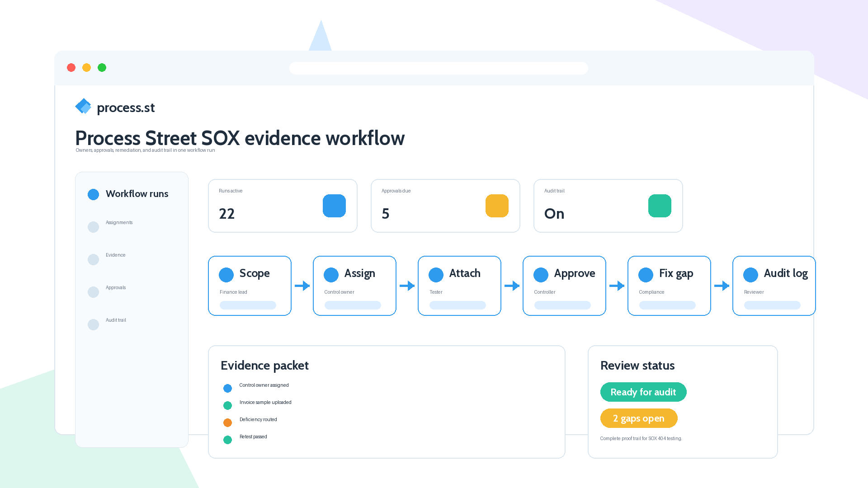Click the grey dot beside Evidence
Image resolution: width=868 pixels, height=488 pixels.
coord(93,259)
